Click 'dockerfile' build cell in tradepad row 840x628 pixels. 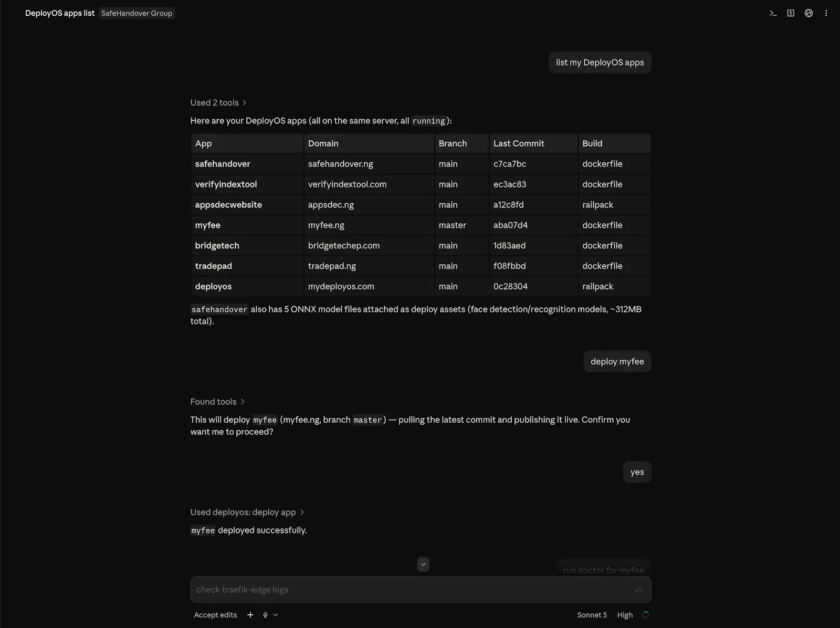614,266
